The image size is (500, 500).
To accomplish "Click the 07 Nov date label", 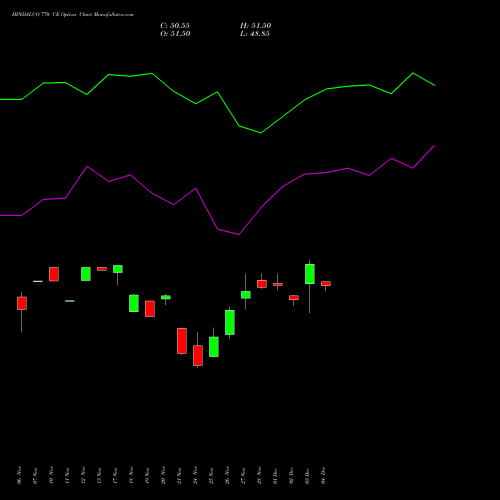I will coord(35,475).
